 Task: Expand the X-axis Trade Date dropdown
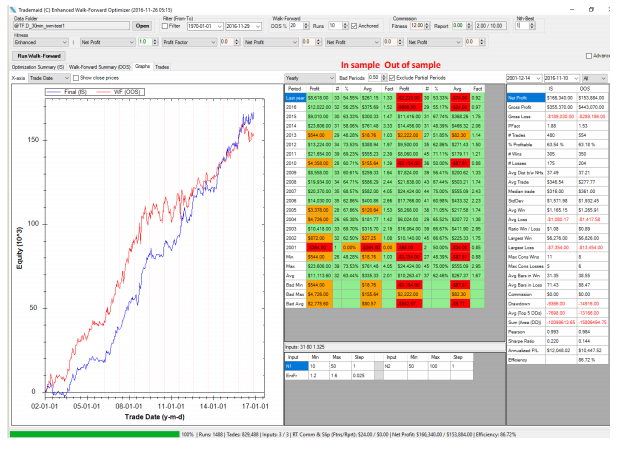(48, 76)
